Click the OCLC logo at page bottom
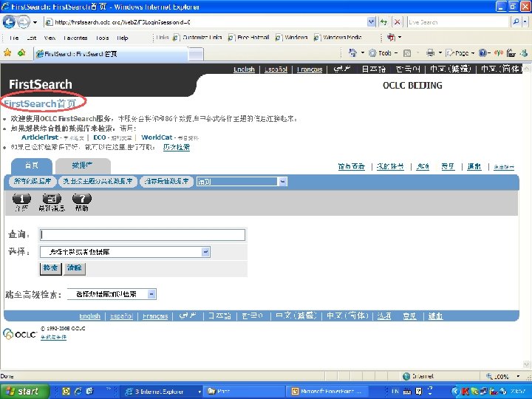Viewport: 532px width, 399px height. click(20, 334)
